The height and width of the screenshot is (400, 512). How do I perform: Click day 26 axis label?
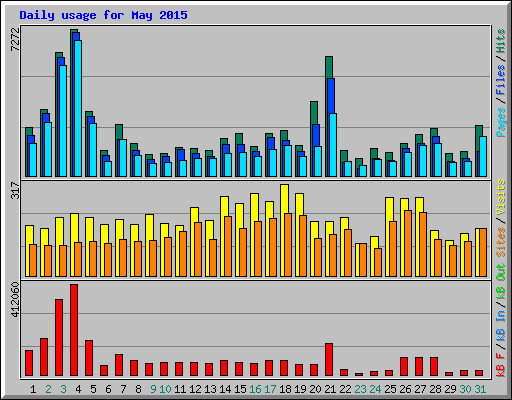(405, 389)
